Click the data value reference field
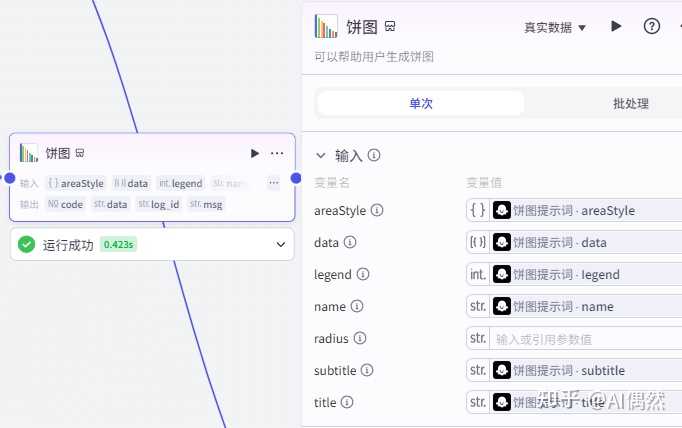 [x=585, y=242]
